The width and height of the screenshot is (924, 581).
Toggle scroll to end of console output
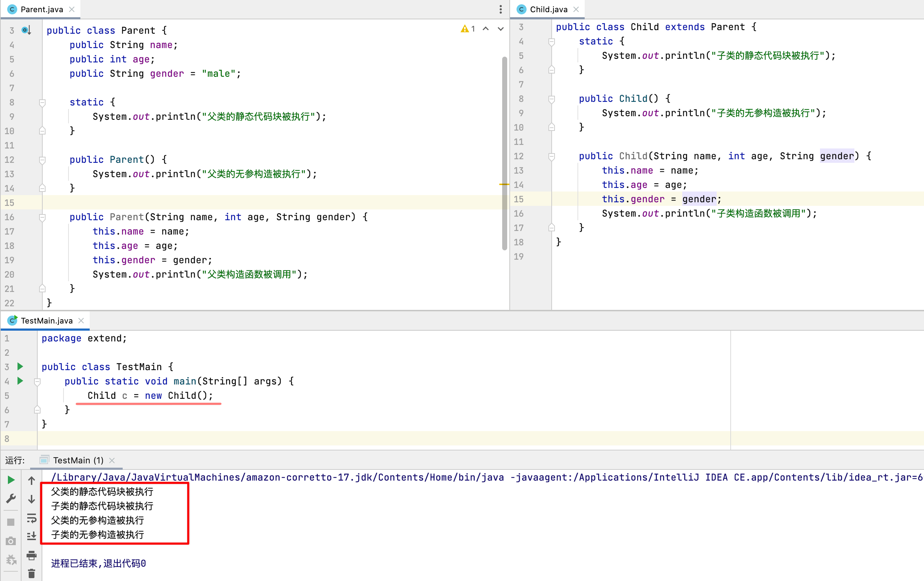(x=32, y=536)
